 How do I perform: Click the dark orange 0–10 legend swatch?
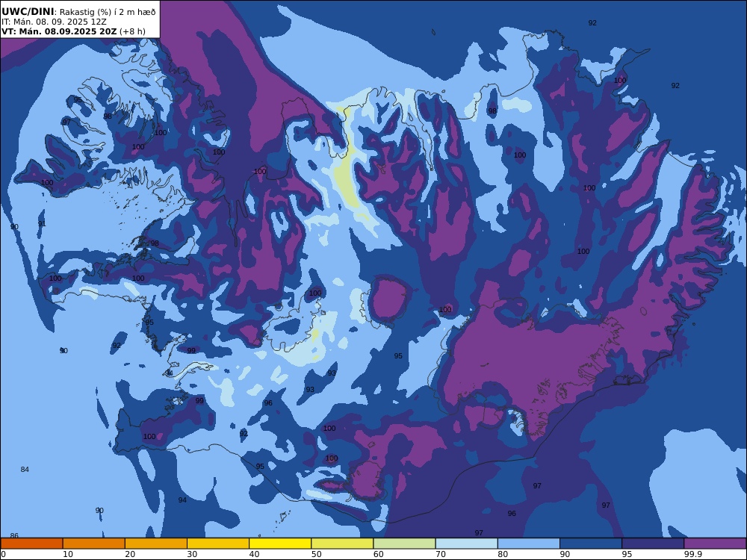(x=31, y=544)
